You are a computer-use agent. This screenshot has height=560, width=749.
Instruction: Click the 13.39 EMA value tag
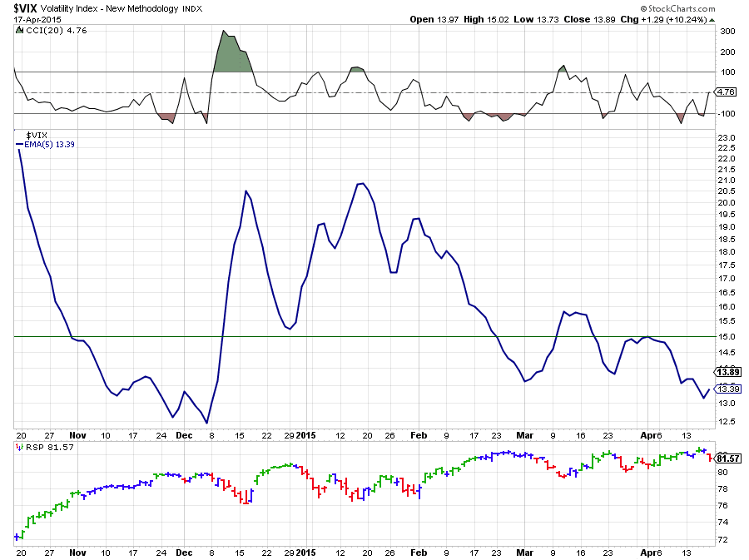[728, 389]
